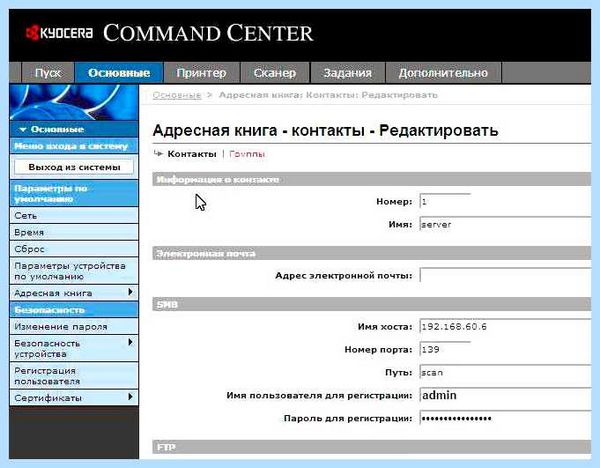Click the Параметры по умолчанию header

tap(74, 194)
